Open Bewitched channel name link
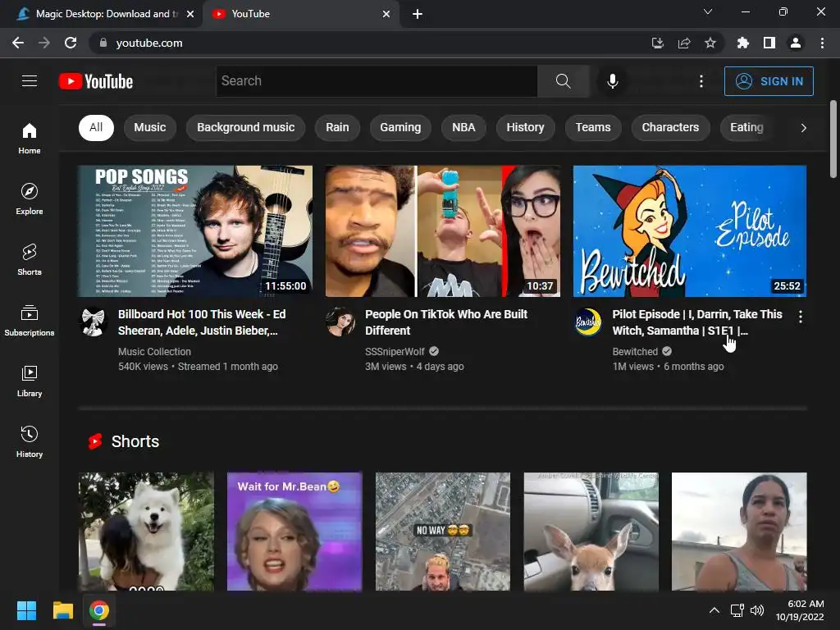 [x=635, y=351]
